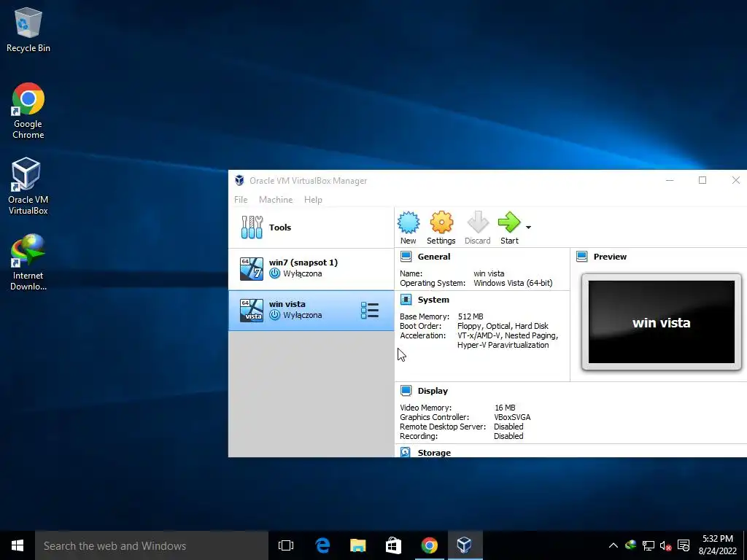
Task: Click the '512 MB' base memory value
Action: (471, 316)
